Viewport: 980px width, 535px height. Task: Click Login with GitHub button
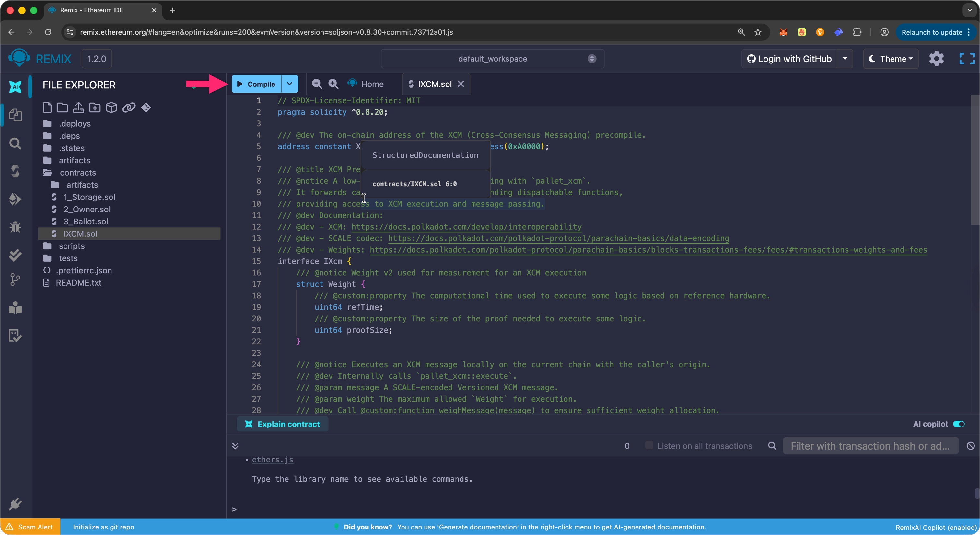pyautogui.click(x=789, y=59)
